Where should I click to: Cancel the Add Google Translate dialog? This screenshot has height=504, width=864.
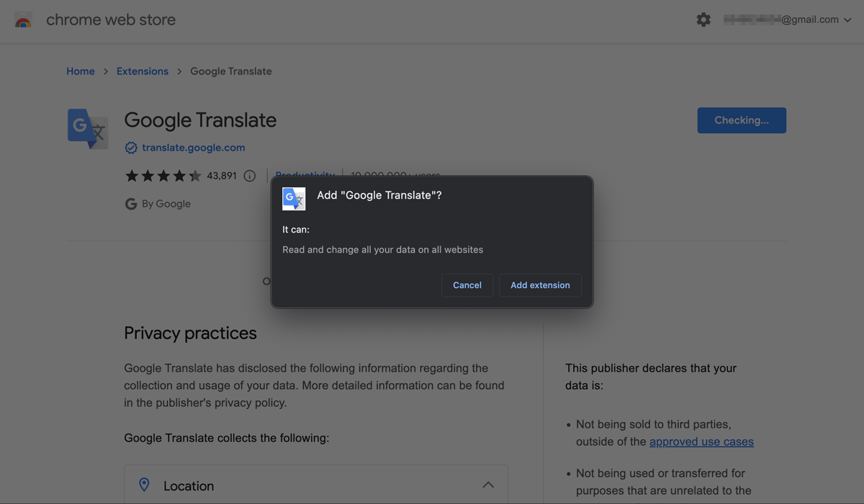pyautogui.click(x=467, y=285)
